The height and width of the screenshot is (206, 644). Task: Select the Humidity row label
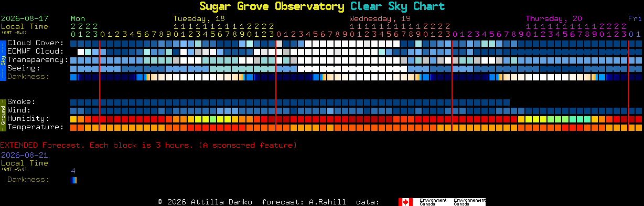28,118
